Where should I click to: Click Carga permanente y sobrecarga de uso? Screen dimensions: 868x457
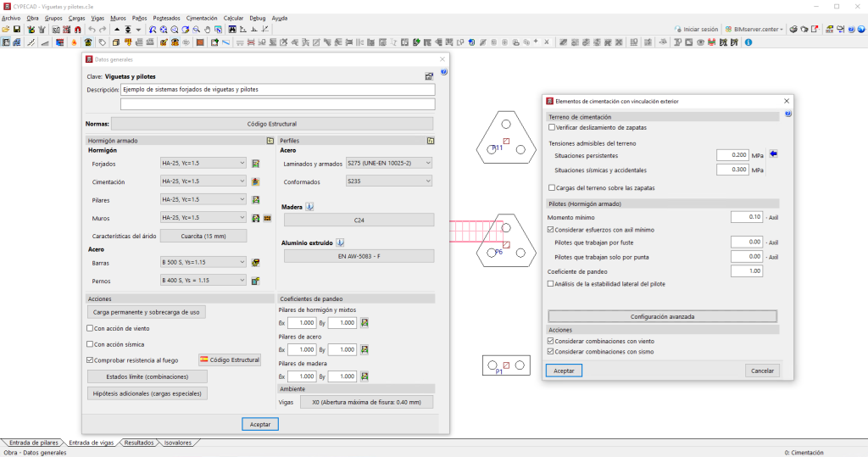146,312
